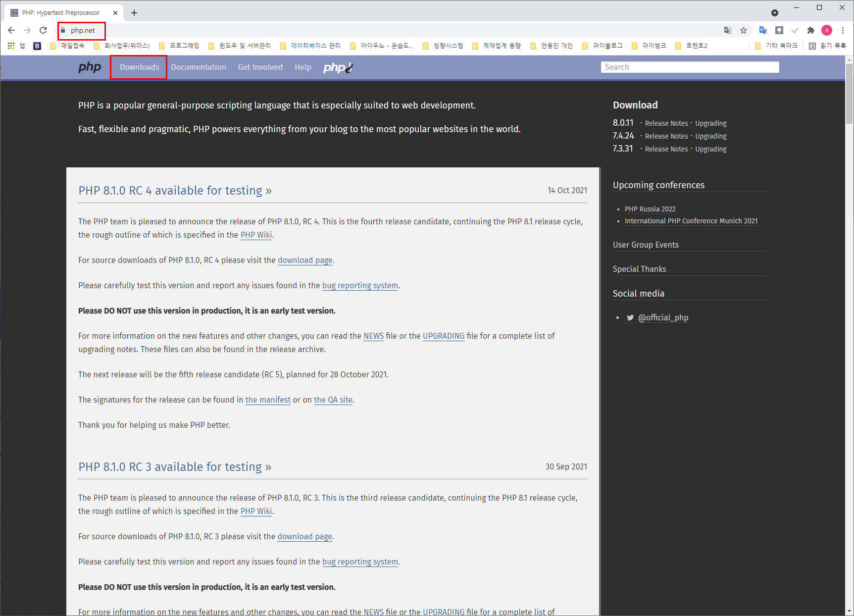The width and height of the screenshot is (854, 616).
Task: Click the lock icon in the address bar
Action: tap(63, 30)
